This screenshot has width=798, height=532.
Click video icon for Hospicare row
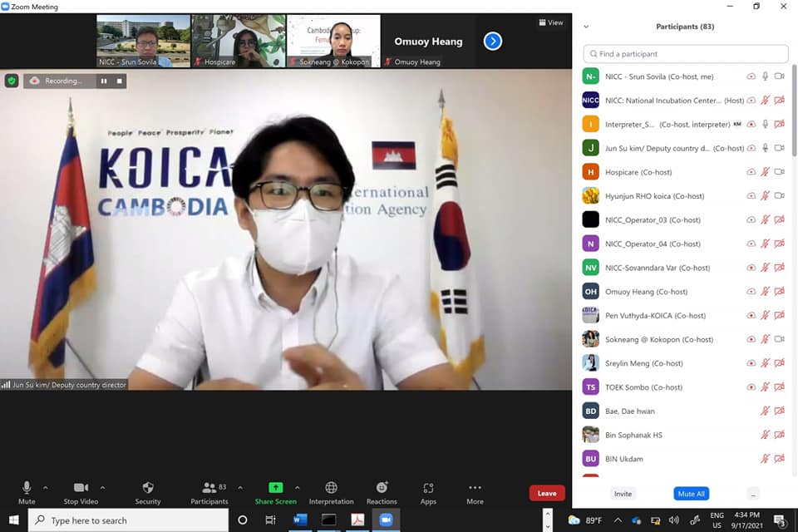779,172
